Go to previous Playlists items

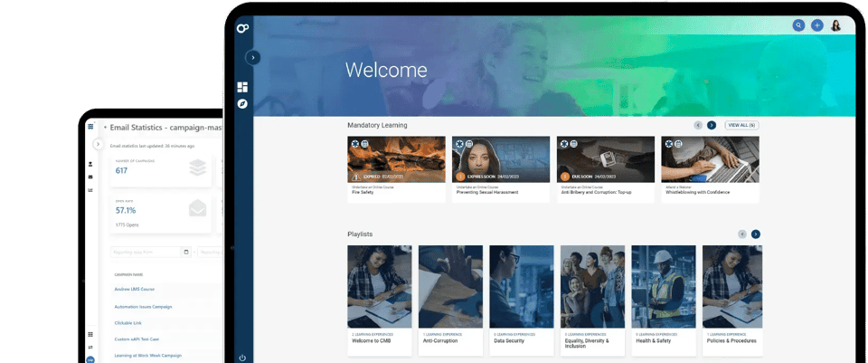click(742, 234)
